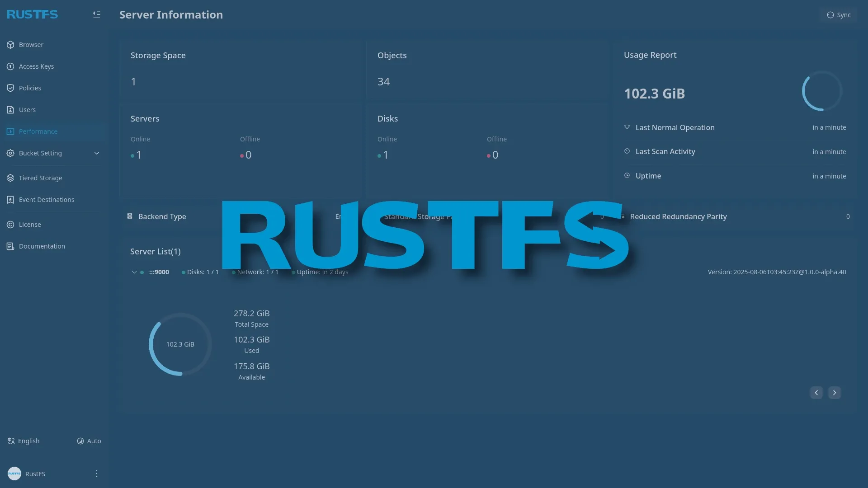868x488 pixels.
Task: Open the License page
Action: [x=54, y=225]
